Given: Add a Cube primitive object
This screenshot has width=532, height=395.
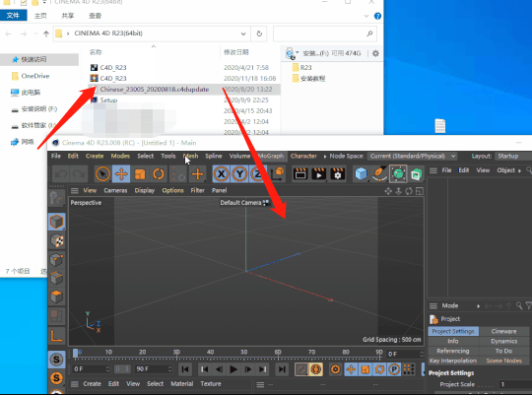Looking at the screenshot, I should pos(361,174).
